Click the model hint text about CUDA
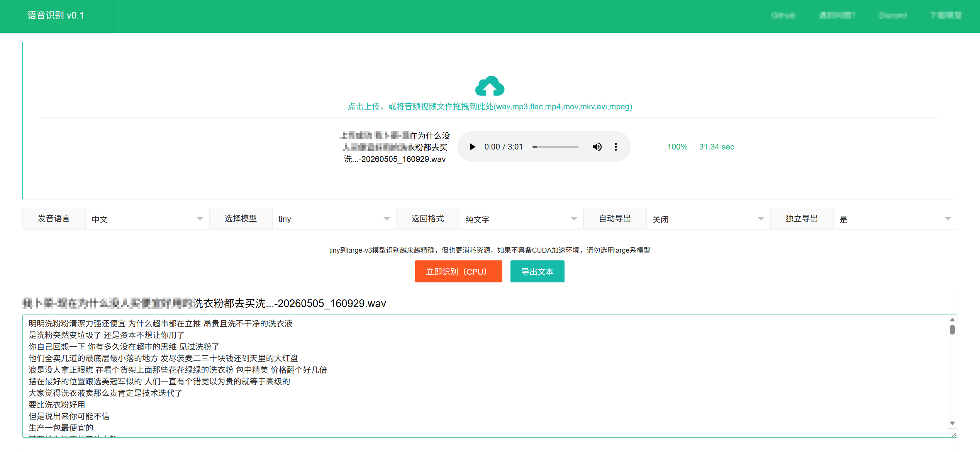The image size is (980, 452). 490,250
